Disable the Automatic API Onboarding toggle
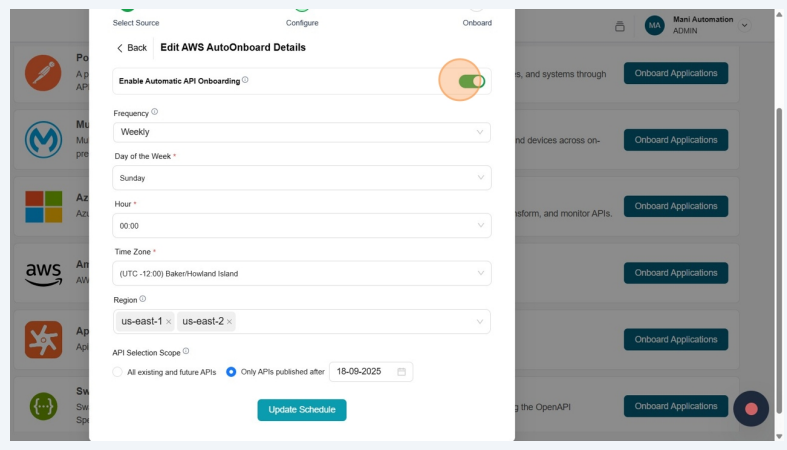The width and height of the screenshot is (787, 450). [x=471, y=81]
